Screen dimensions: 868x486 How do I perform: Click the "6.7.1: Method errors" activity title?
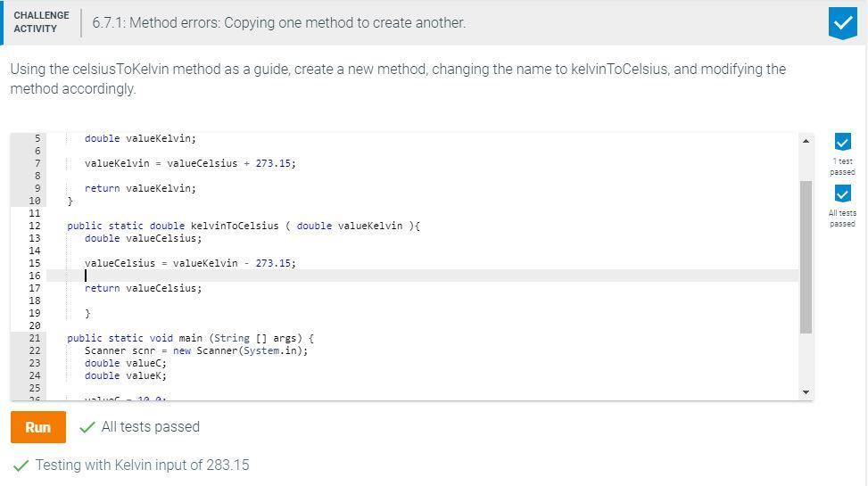coord(278,23)
